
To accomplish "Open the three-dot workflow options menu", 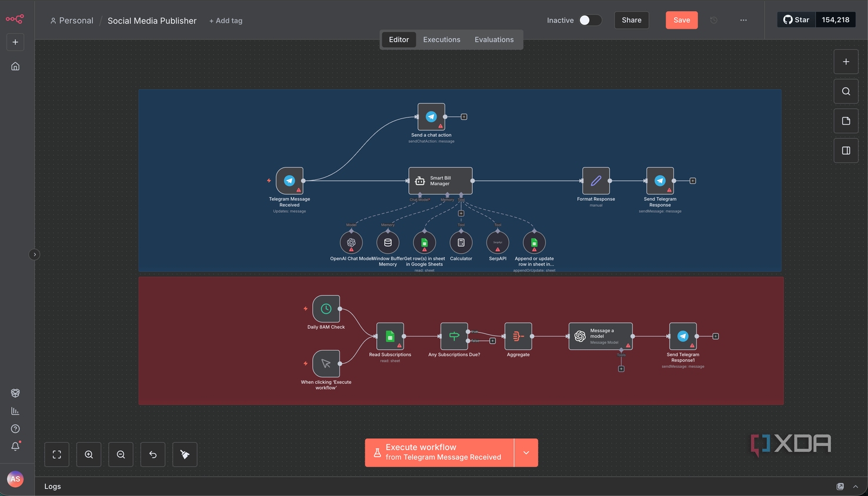I will tap(743, 20).
